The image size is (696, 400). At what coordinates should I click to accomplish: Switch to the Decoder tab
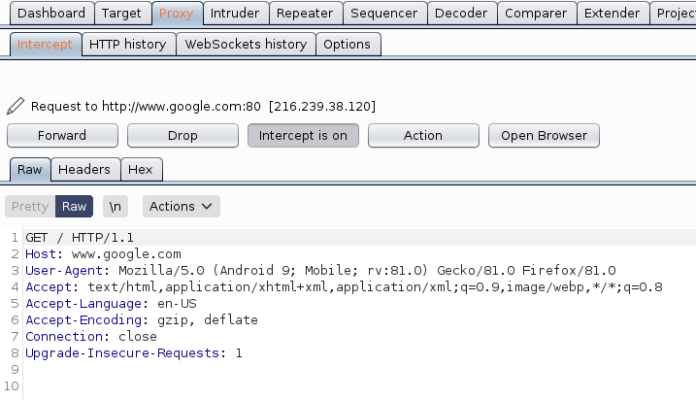click(x=461, y=13)
